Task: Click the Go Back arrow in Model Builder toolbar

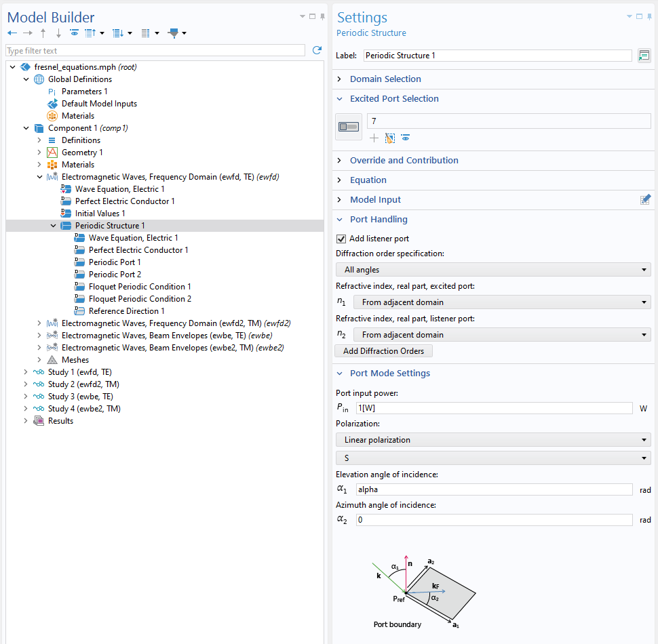Action: [12, 33]
